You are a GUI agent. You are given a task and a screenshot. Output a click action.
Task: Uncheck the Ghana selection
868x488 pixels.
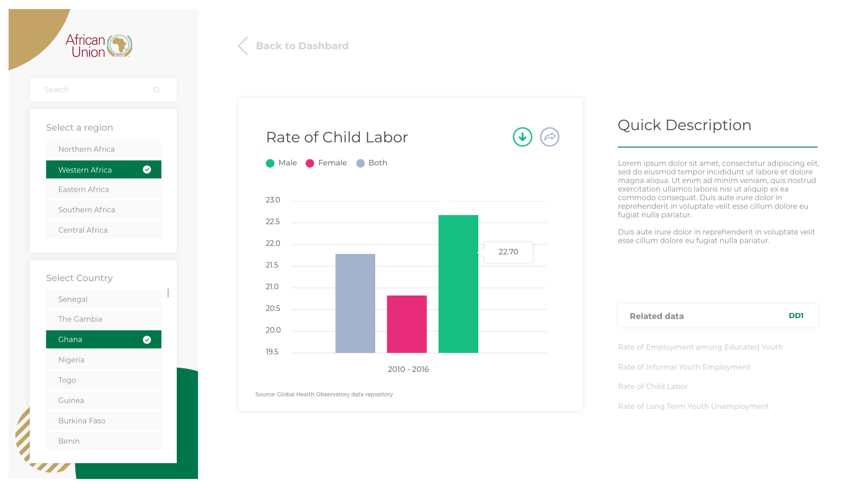coord(147,339)
